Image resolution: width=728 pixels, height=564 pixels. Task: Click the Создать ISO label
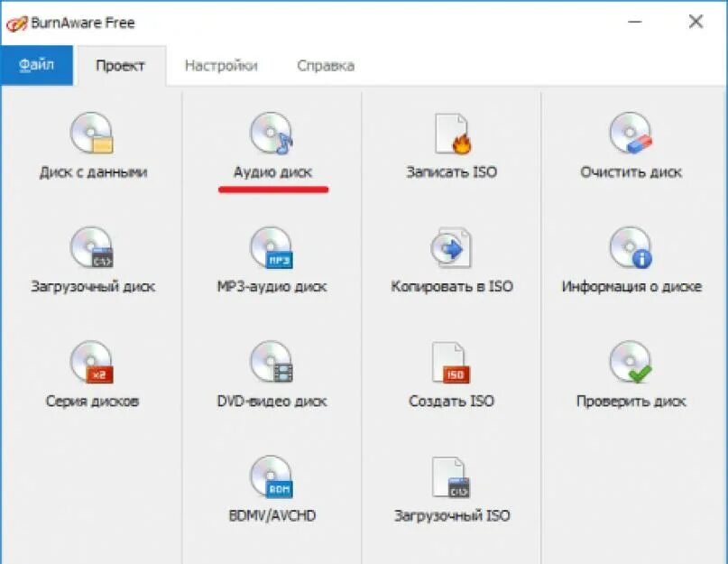click(451, 402)
